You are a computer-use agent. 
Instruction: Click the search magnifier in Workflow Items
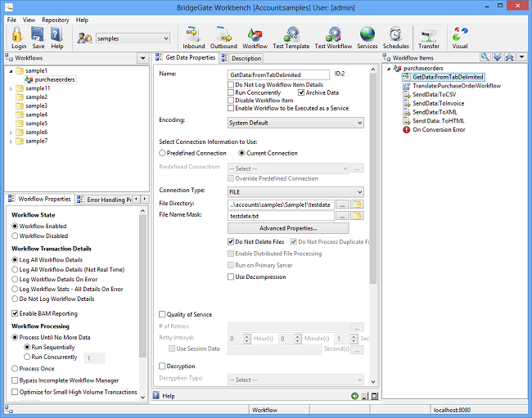click(x=485, y=57)
